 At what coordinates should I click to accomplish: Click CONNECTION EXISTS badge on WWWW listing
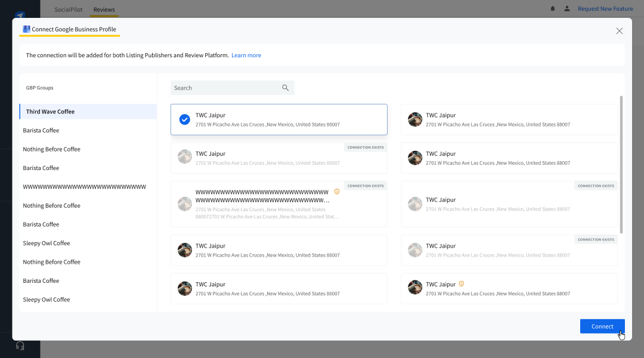pyautogui.click(x=366, y=186)
